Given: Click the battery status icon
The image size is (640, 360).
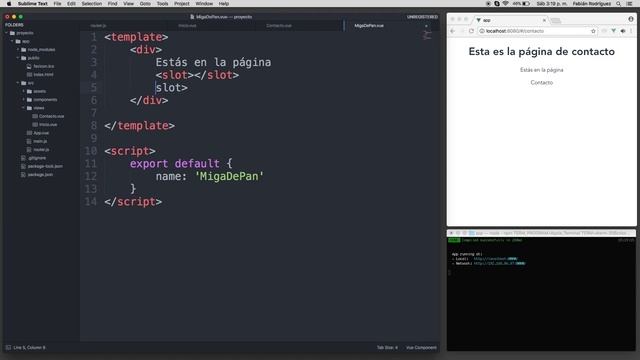Looking at the screenshot, I should tap(526, 4).
